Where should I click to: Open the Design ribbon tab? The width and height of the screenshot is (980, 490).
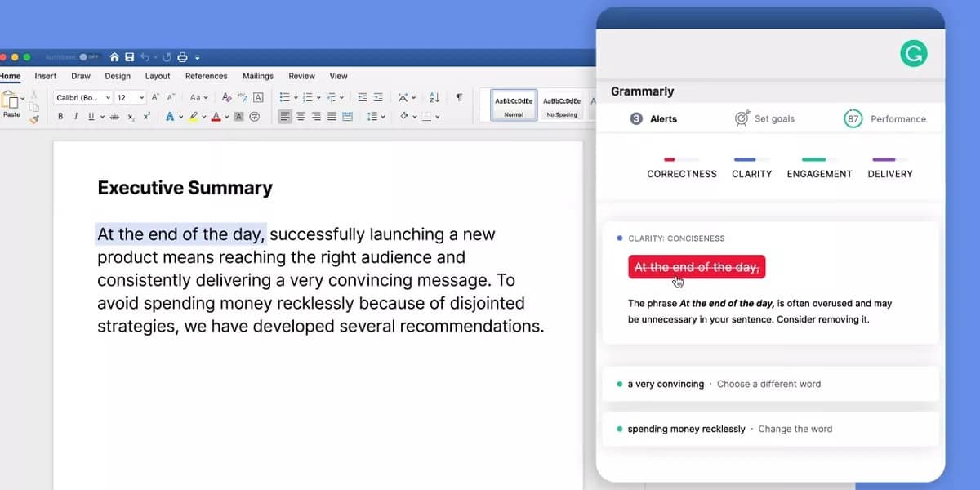pos(118,76)
